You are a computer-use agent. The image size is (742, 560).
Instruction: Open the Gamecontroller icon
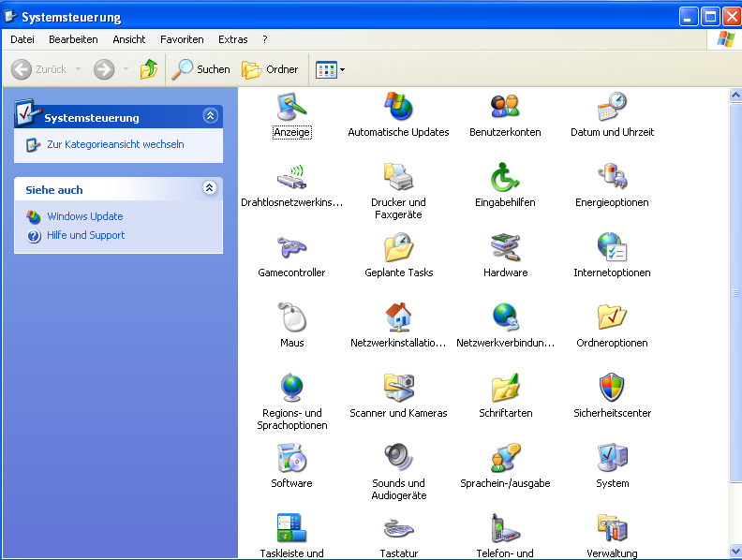292,247
